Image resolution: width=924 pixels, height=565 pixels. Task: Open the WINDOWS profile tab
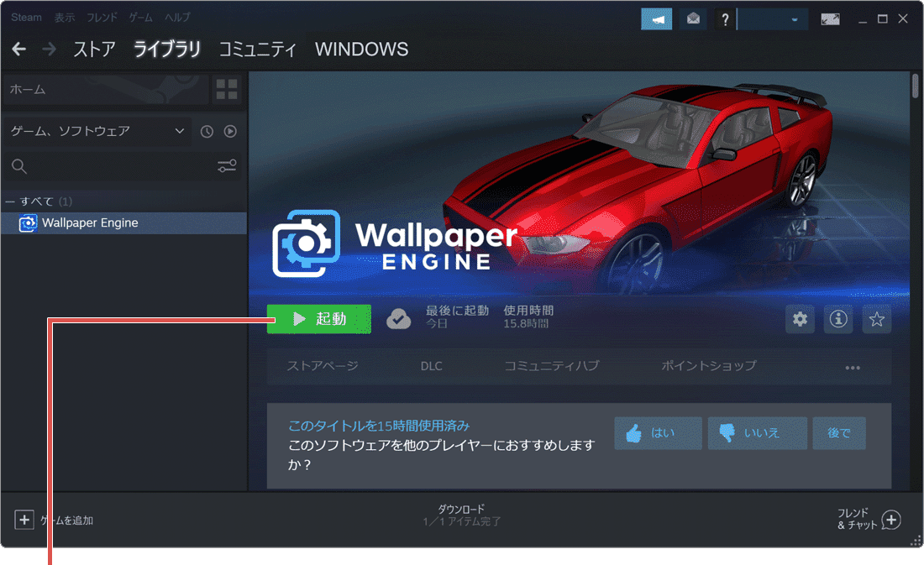(361, 49)
